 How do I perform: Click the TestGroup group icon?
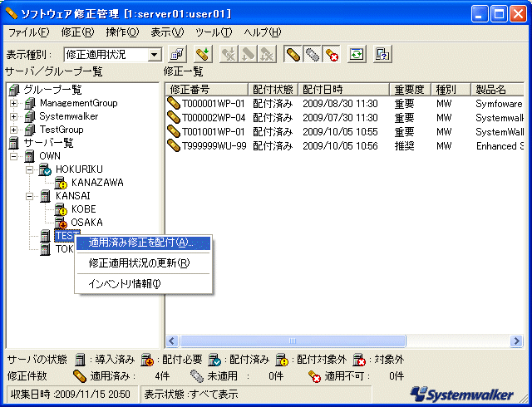click(30, 130)
